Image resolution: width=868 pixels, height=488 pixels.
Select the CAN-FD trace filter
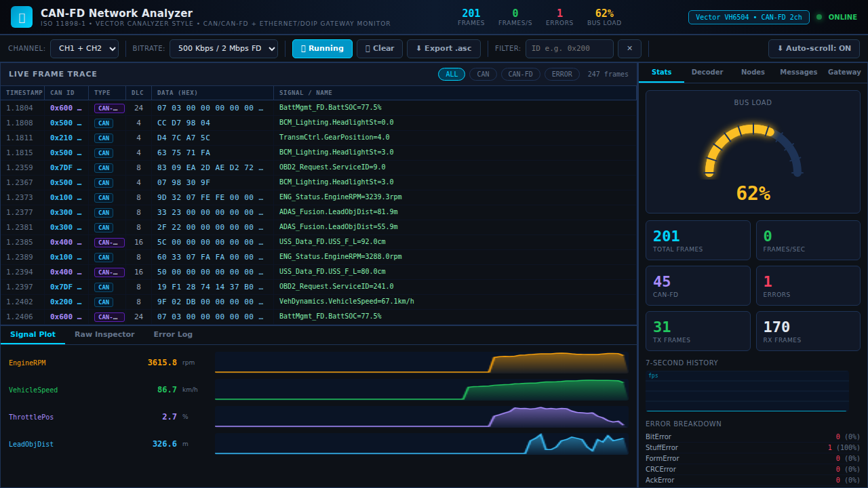520,74
